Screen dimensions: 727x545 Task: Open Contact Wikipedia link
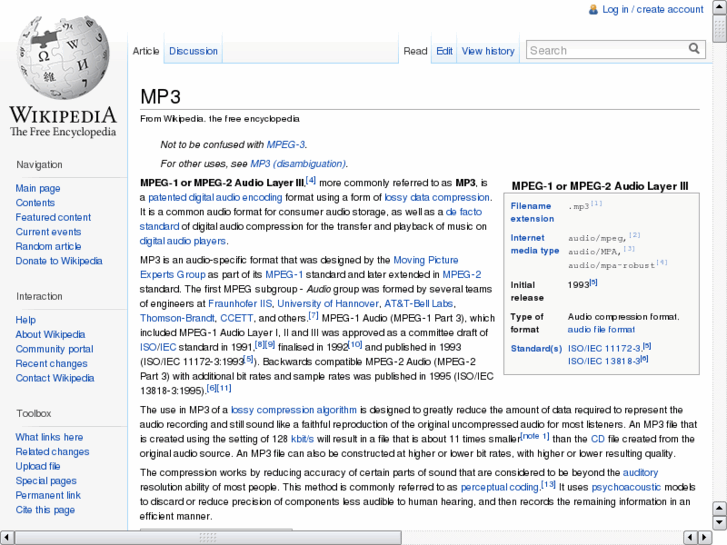(55, 378)
